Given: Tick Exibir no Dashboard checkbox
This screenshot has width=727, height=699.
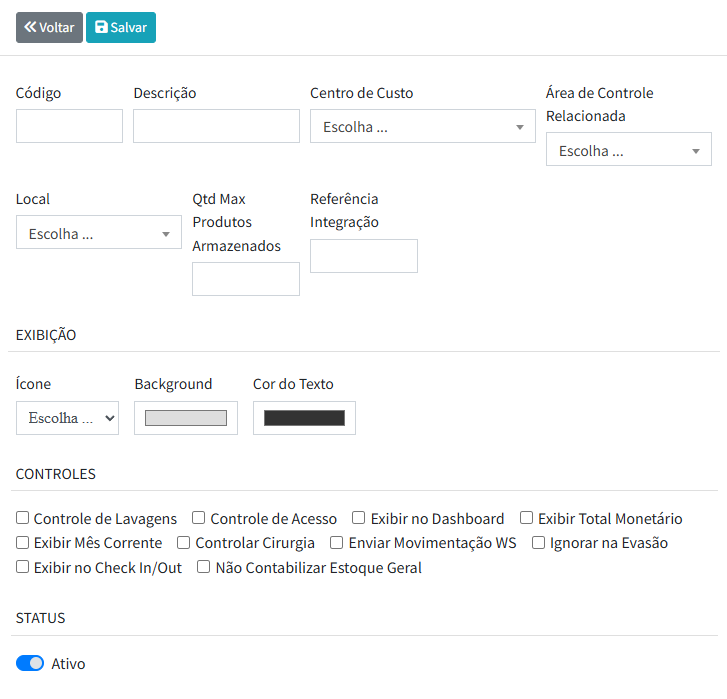Looking at the screenshot, I should (x=359, y=518).
